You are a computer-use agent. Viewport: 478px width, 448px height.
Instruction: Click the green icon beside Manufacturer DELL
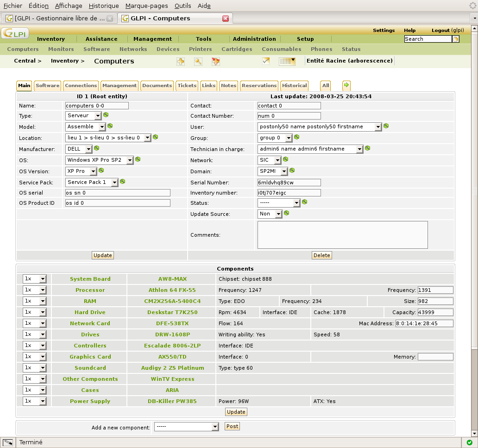pyautogui.click(x=97, y=148)
